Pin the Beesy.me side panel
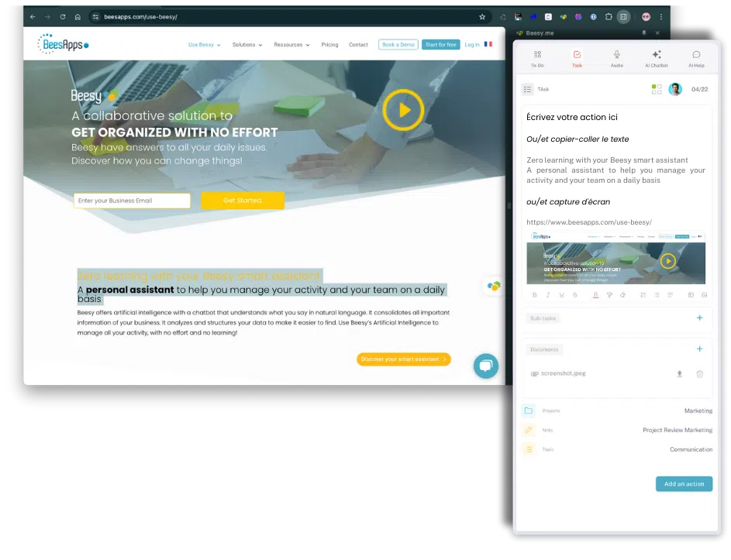Image resolution: width=731 pixels, height=560 pixels. pyautogui.click(x=644, y=33)
